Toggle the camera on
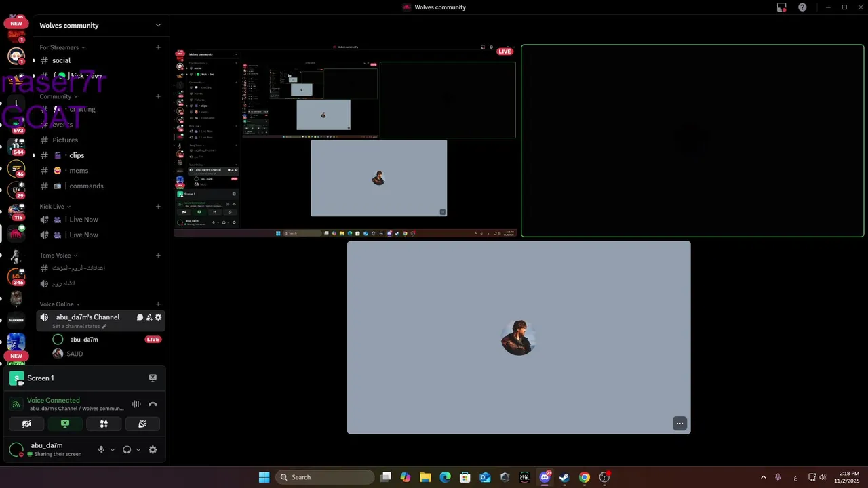Viewport: 868px width, 488px height. point(26,424)
